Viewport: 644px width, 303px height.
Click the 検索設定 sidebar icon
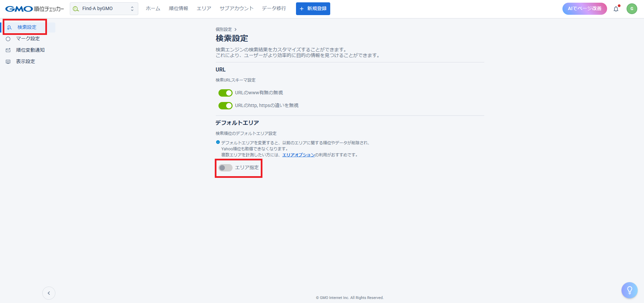pos(9,28)
